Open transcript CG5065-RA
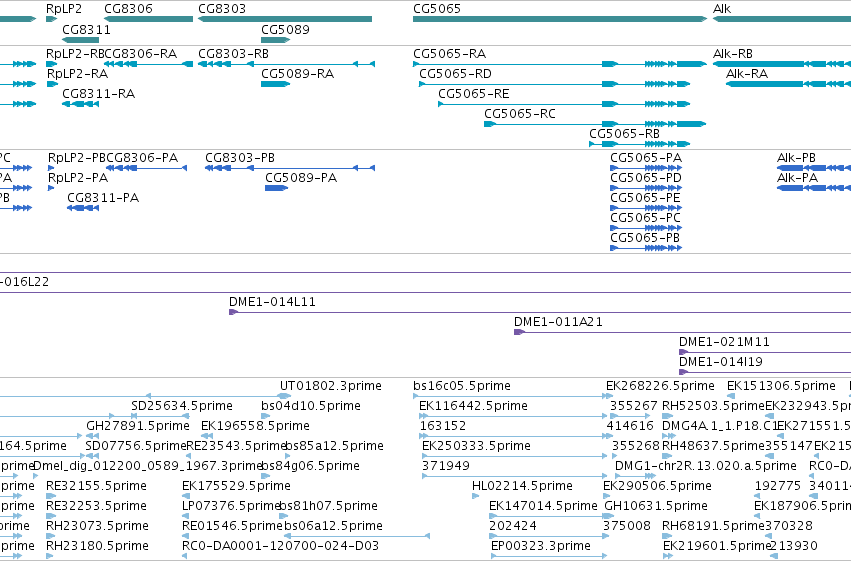851x561 pixels. click(560, 64)
